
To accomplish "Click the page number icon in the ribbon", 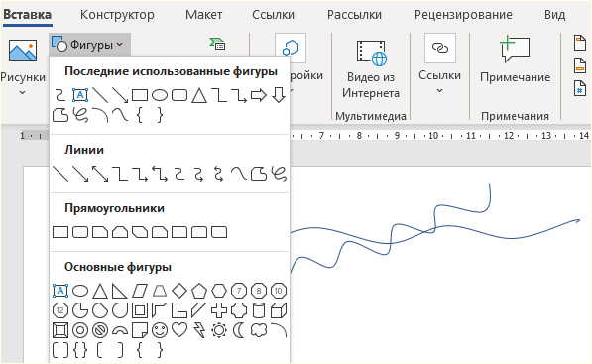I will 580,88.
